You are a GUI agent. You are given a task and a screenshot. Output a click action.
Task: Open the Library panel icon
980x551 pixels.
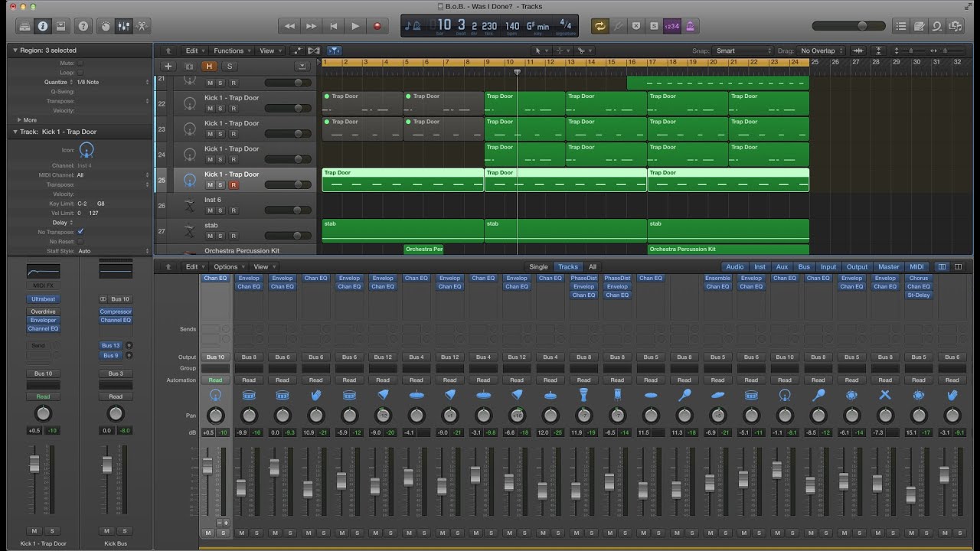point(25,26)
